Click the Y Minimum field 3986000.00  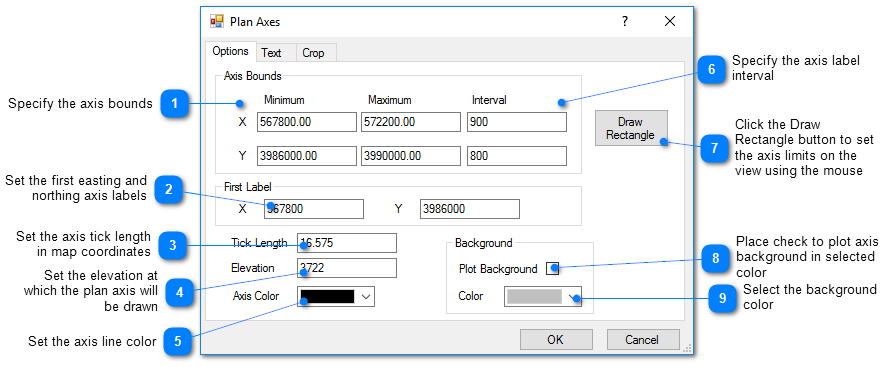(x=307, y=156)
